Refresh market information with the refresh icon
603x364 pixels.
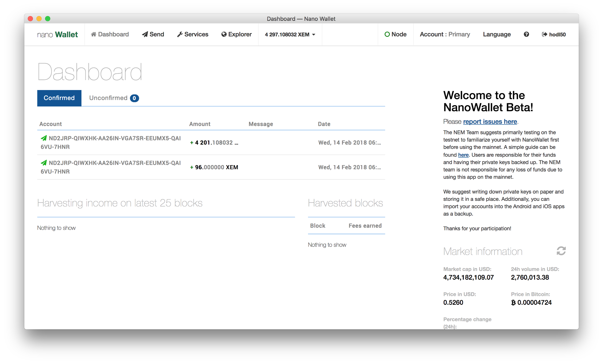561,251
